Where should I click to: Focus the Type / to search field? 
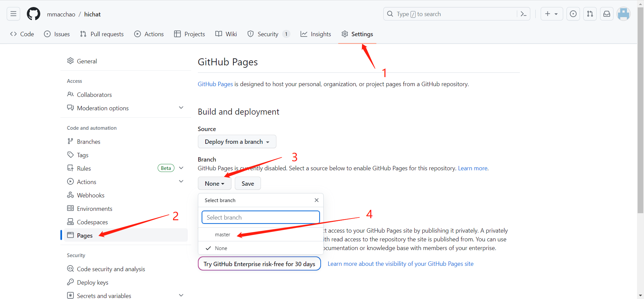pos(450,14)
